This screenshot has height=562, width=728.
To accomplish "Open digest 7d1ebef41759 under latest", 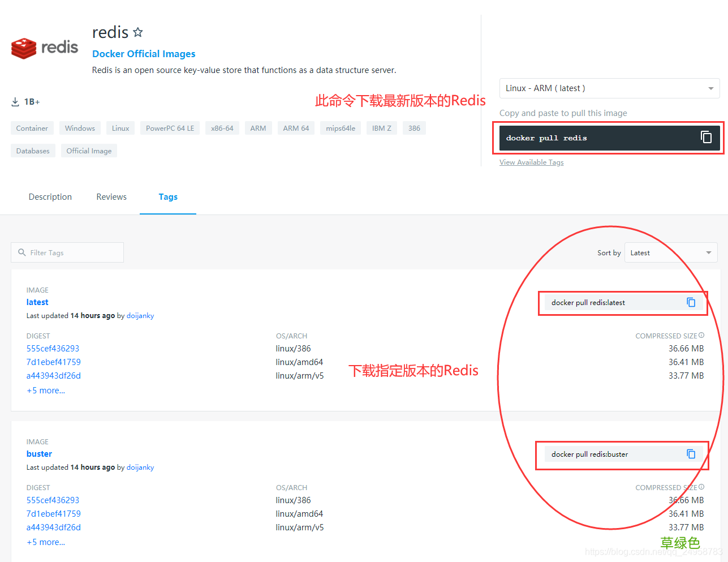I will 54,362.
